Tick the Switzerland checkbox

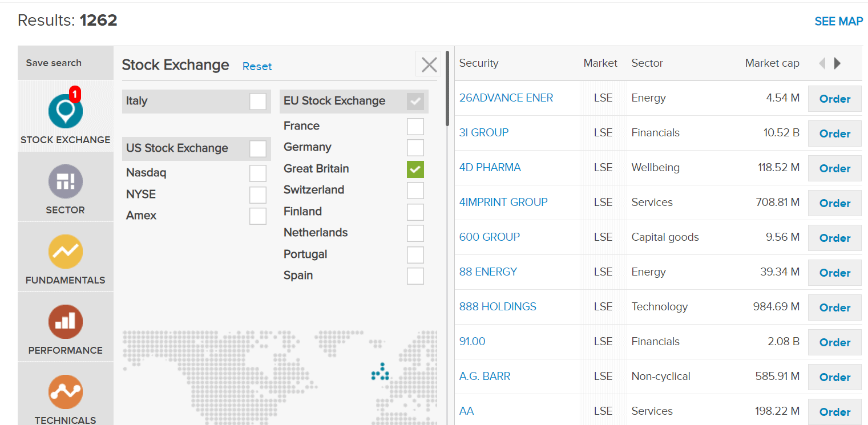click(x=415, y=191)
